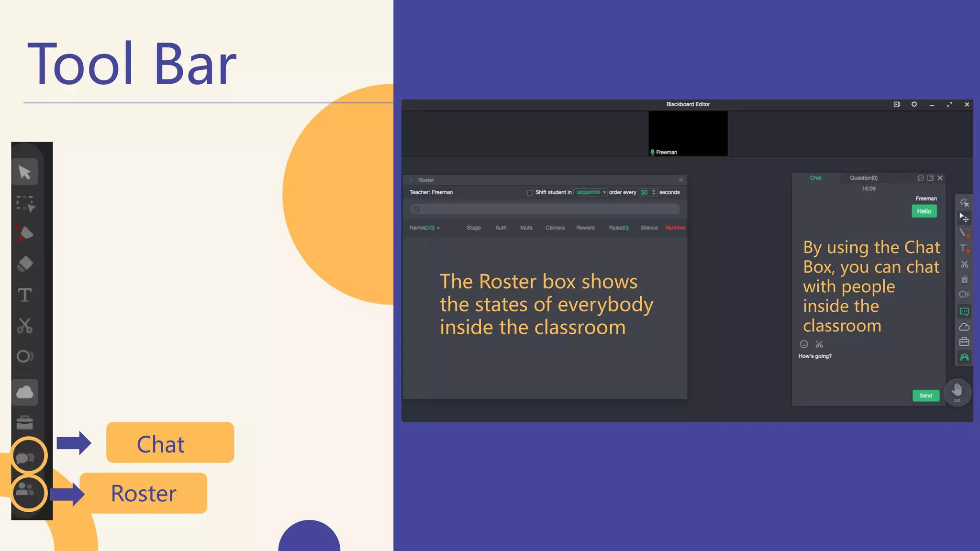The height and width of the screenshot is (551, 980).
Task: Click toolbox icon in right toolbar
Action: coord(964,342)
